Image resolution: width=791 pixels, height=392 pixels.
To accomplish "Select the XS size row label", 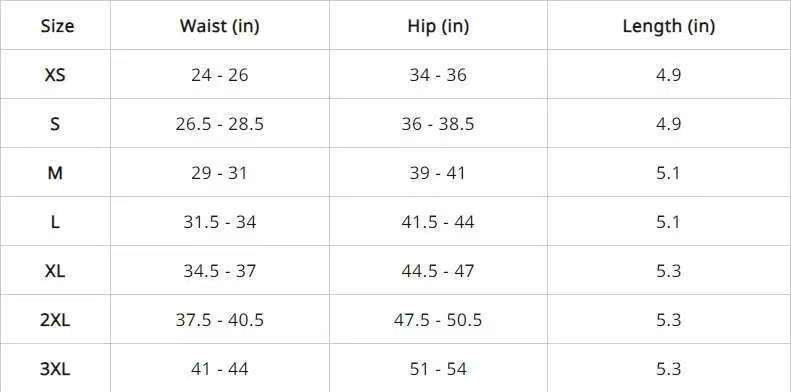I will click(x=55, y=75).
